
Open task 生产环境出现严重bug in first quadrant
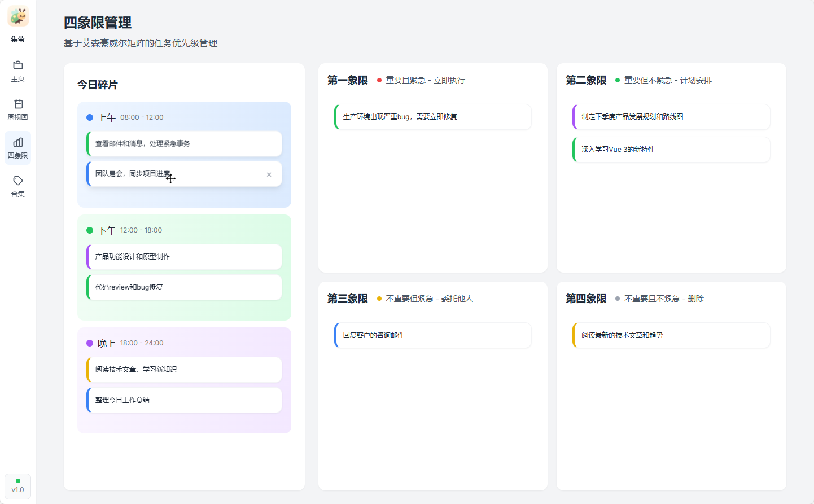[x=433, y=117]
